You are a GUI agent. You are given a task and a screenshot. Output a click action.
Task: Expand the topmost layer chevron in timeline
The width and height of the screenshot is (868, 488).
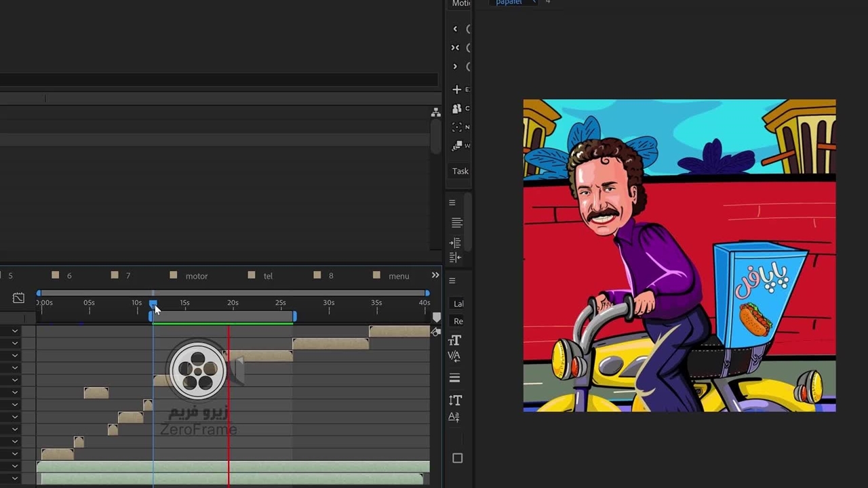(x=14, y=331)
